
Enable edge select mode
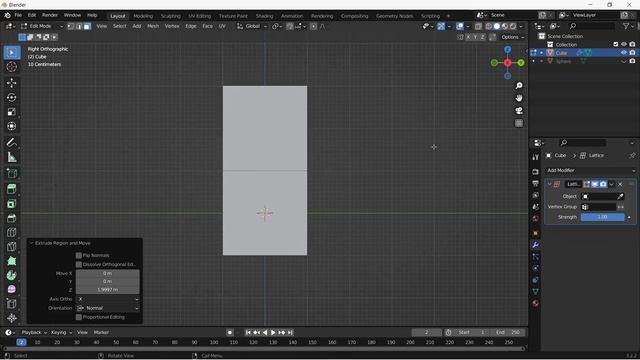coord(79,26)
